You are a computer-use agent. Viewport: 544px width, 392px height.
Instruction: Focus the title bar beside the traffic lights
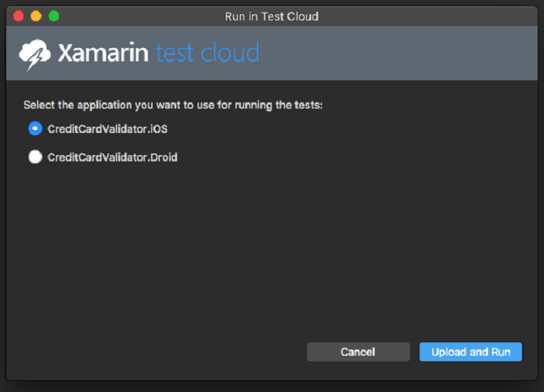(x=139, y=17)
